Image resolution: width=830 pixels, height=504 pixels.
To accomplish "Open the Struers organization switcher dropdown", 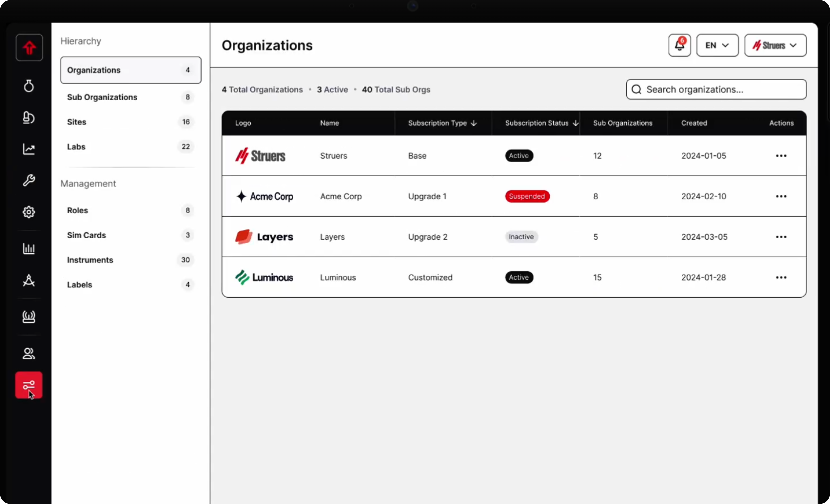I will coord(775,45).
